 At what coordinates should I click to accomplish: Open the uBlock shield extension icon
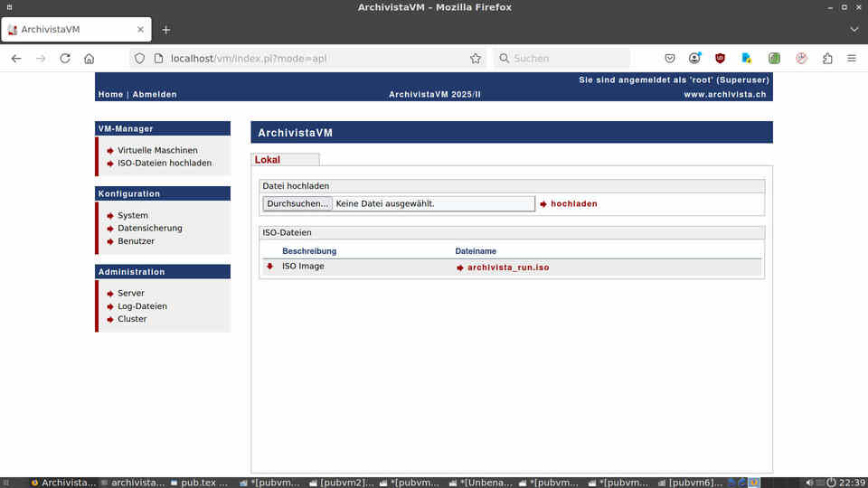(720, 58)
